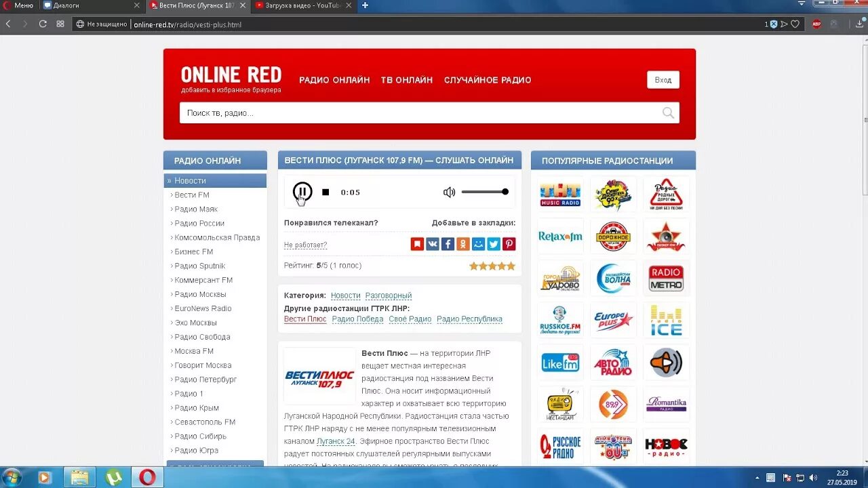Pause the Вести Плюс radio stream
Image resolution: width=868 pixels, height=488 pixels.
click(302, 192)
